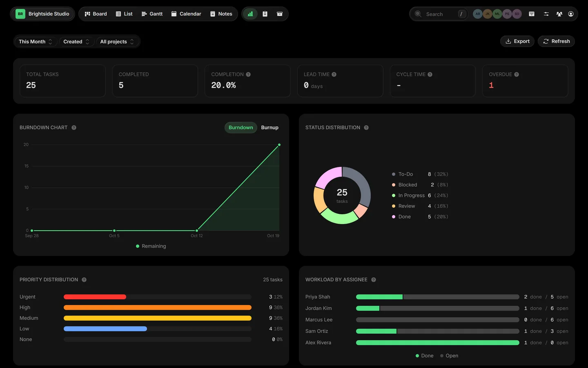Show help for Status Distribution
The height and width of the screenshot is (368, 588).
[x=366, y=128]
